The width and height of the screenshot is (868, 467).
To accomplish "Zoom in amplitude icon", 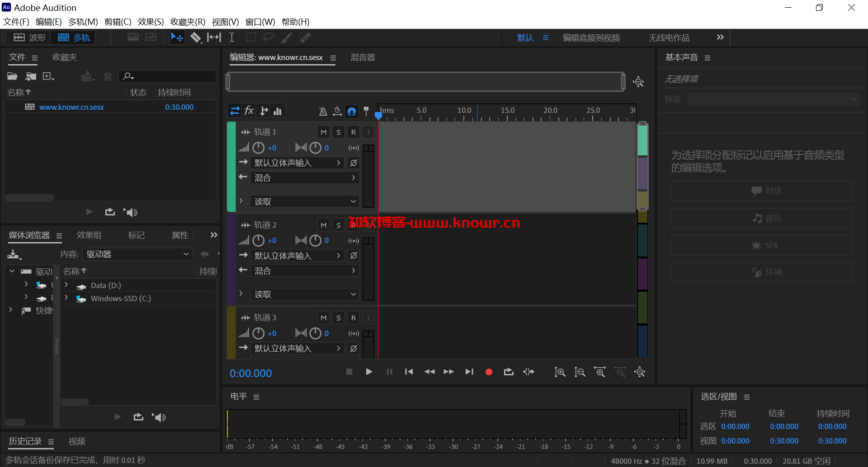I will coord(560,372).
